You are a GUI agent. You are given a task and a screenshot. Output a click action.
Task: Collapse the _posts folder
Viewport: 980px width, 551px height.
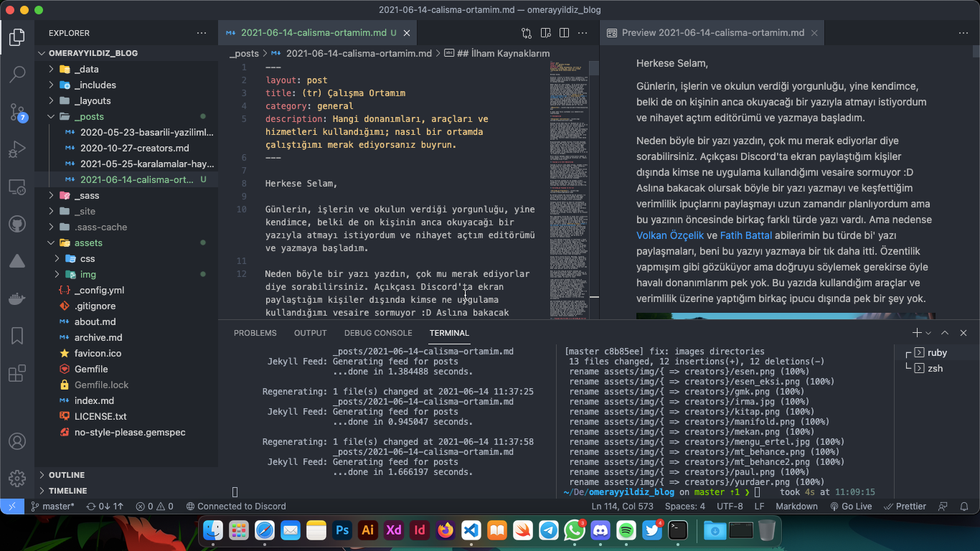[126, 116]
